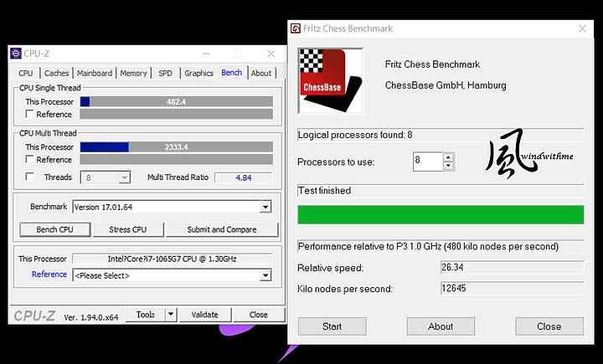Screen dimensions: 603x364
Task: Click the Relative speed value 26.34
Action: tap(513, 267)
